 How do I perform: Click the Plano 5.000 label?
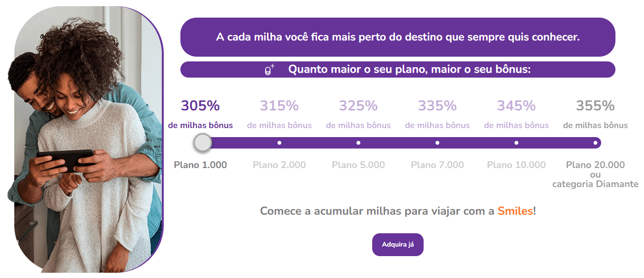pyautogui.click(x=358, y=165)
